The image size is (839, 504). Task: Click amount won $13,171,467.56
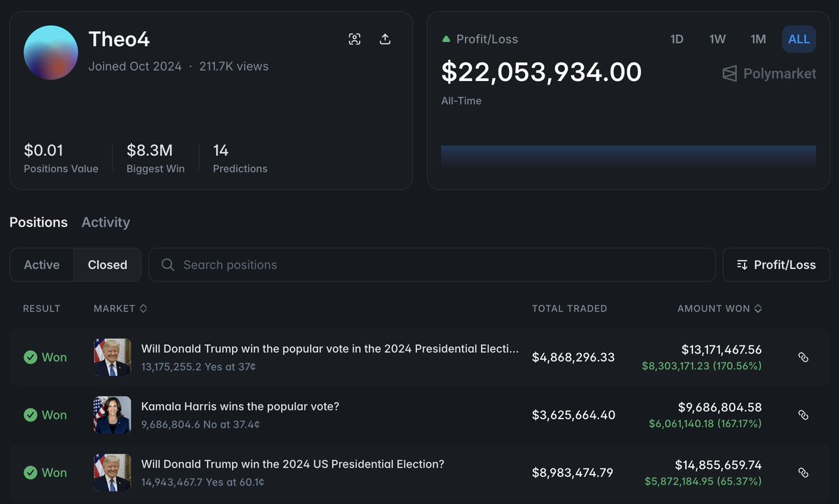pyautogui.click(x=722, y=350)
